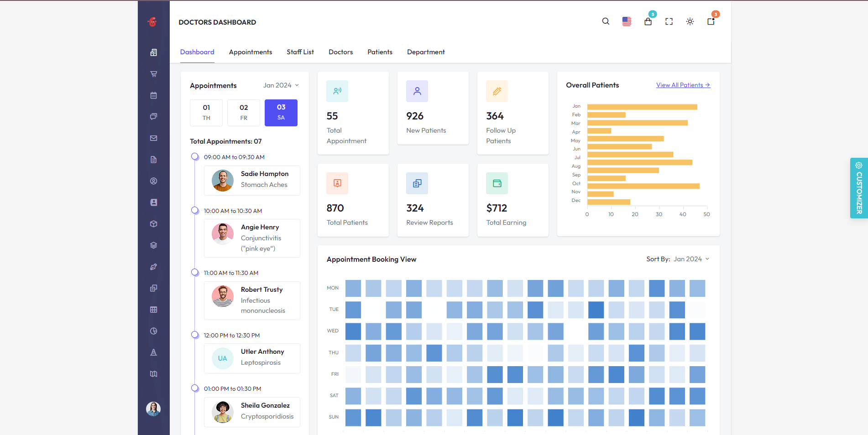Image resolution: width=868 pixels, height=435 pixels.
Task: Expand the Sort By Jan 2024 dropdown
Action: click(x=692, y=259)
